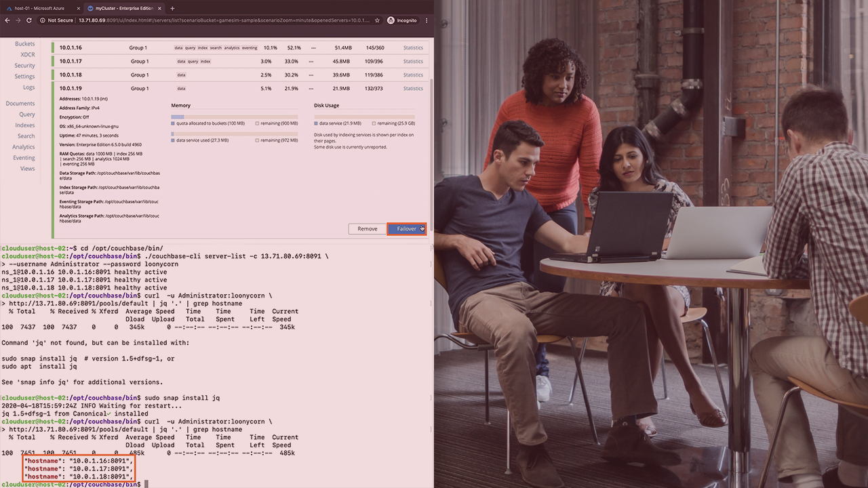868x488 pixels.
Task: Open a new tab with the plus icon
Action: tap(172, 8)
